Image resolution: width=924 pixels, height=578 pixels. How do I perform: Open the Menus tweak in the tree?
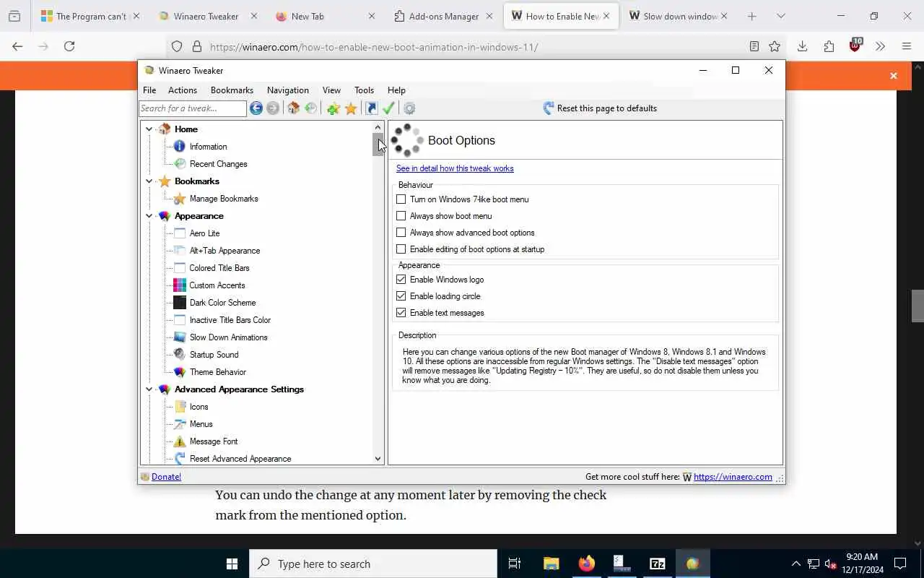(201, 424)
